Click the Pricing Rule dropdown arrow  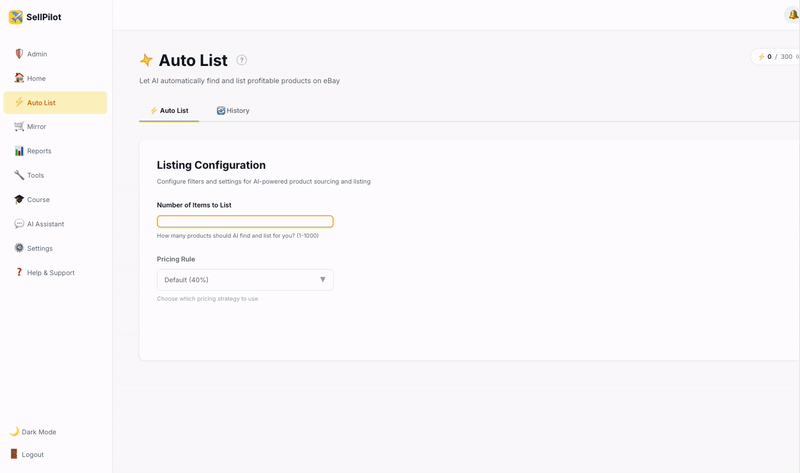click(322, 280)
